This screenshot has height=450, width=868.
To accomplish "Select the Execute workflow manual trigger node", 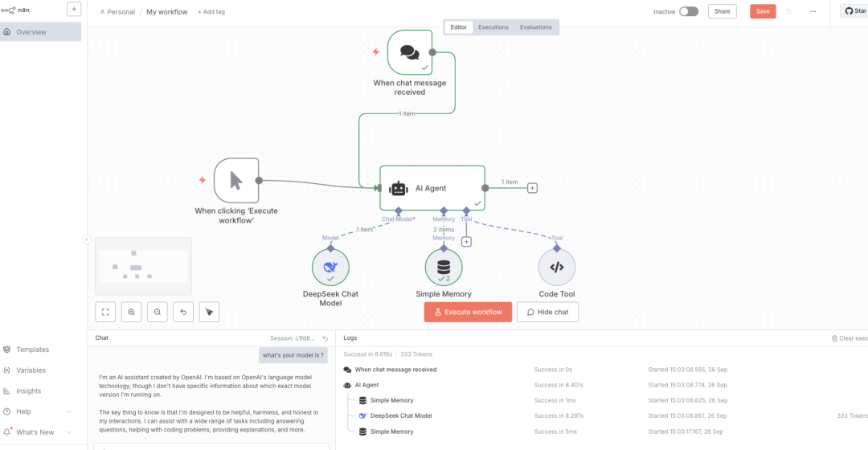I will coord(236,181).
